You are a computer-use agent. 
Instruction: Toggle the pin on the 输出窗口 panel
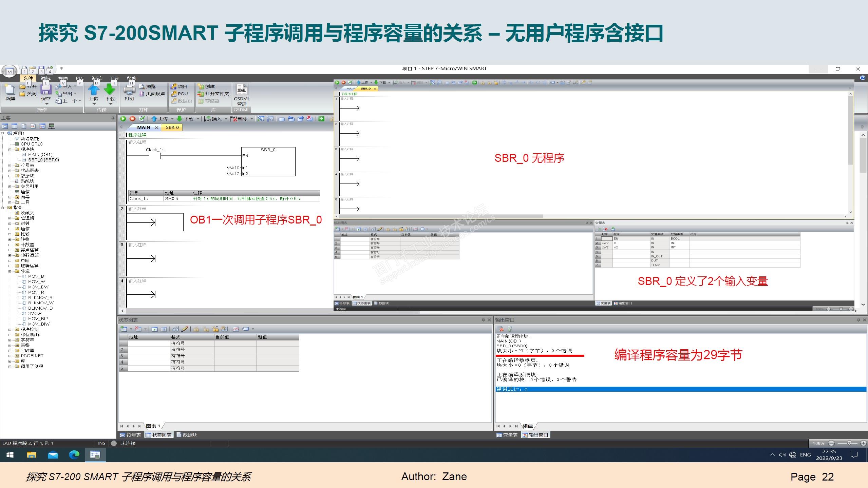(x=858, y=320)
